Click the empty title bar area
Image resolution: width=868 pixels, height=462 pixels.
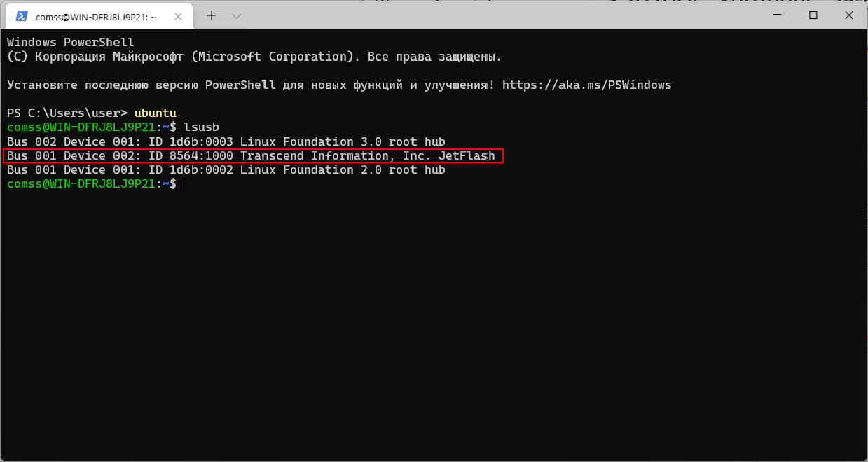(x=490, y=15)
